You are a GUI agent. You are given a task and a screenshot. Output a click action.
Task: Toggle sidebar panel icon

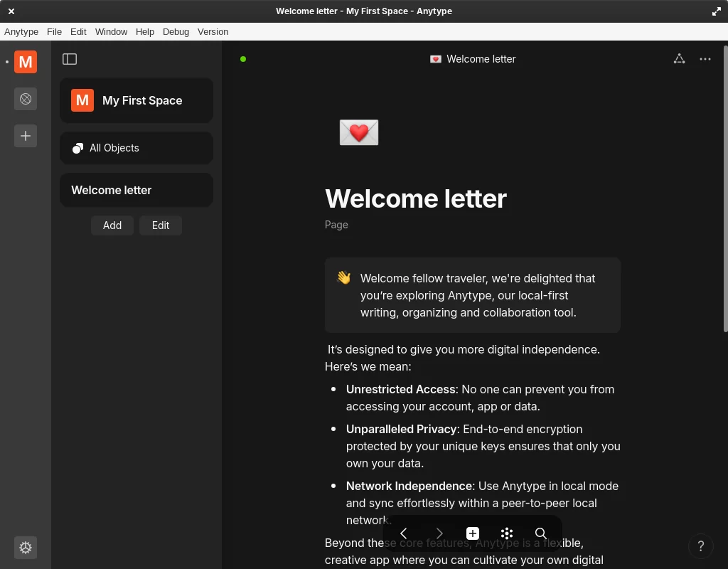70,59
